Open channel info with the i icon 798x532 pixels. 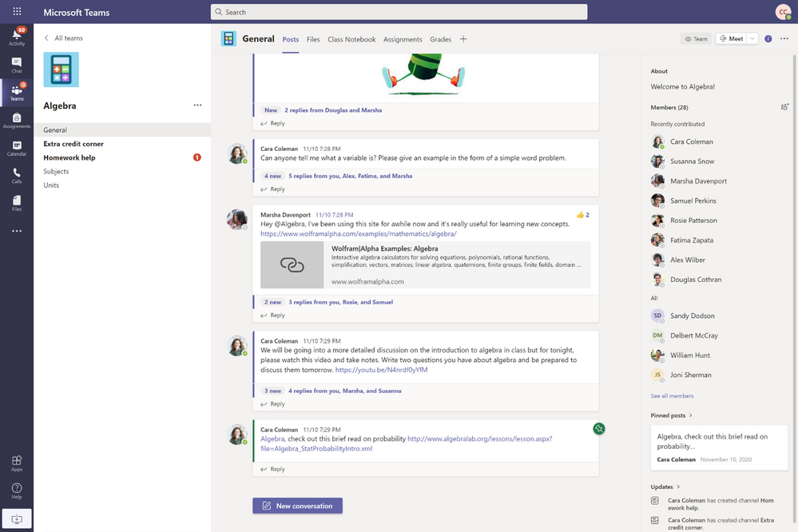768,38
